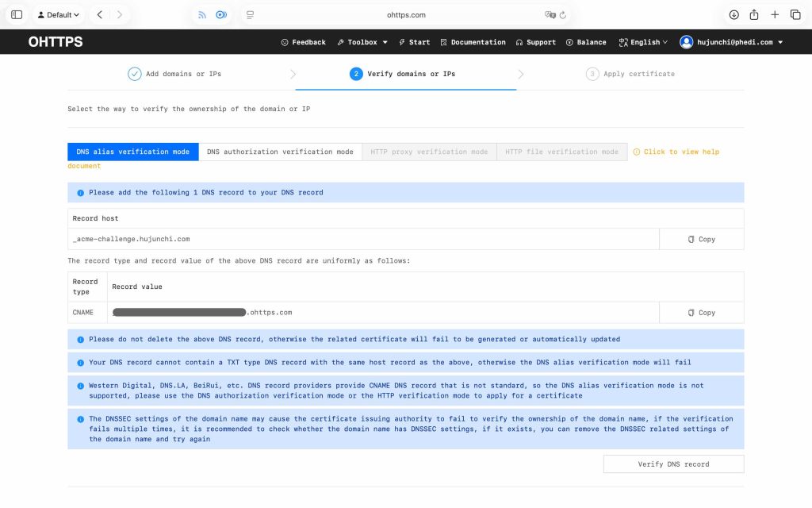812x508 pixels.
Task: Toggle the Safari sidebar icon
Action: (17, 14)
